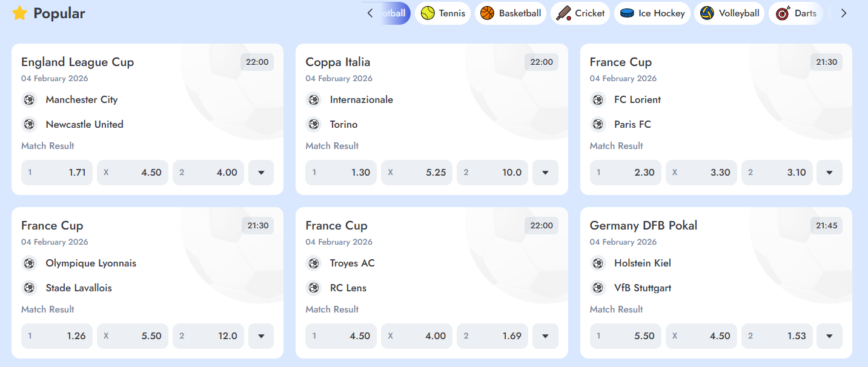Pick Manchester City win odds 1.71
This screenshot has height=367, width=868.
57,173
